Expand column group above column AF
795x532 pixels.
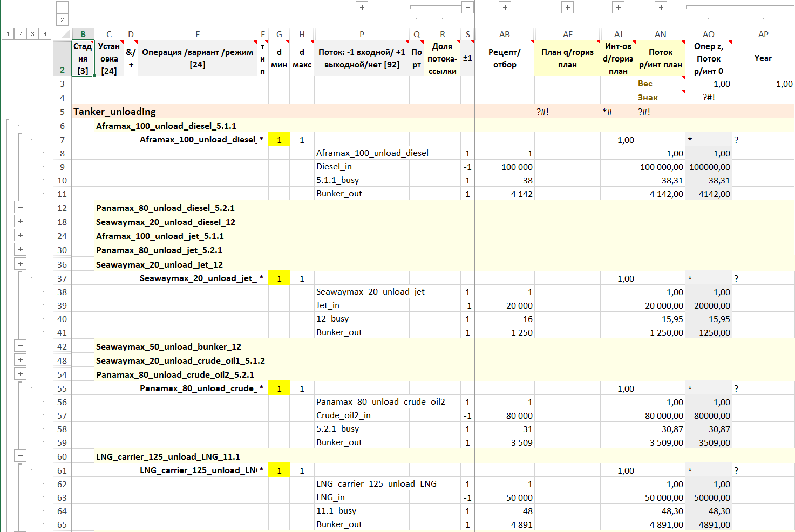pyautogui.click(x=567, y=8)
